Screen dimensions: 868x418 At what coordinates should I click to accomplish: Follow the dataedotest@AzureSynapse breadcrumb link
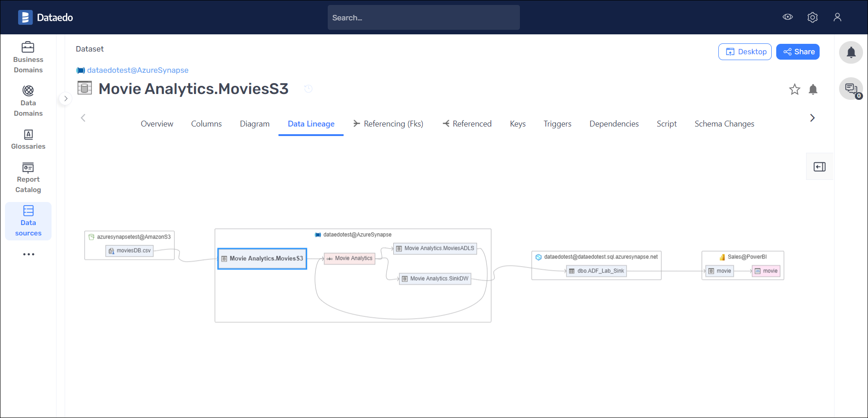(137, 70)
